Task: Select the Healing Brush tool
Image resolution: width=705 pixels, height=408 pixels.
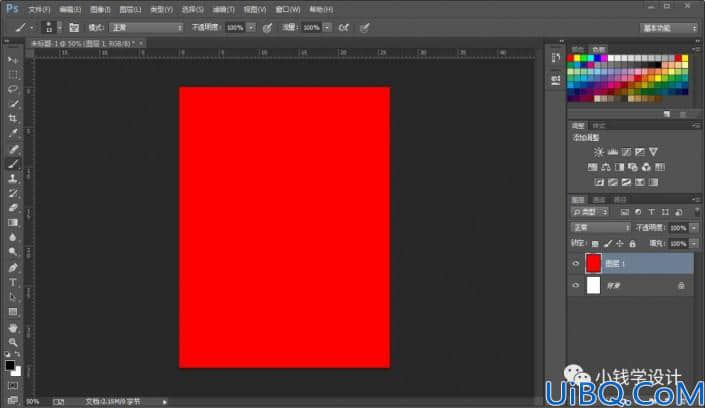Action: (13, 149)
